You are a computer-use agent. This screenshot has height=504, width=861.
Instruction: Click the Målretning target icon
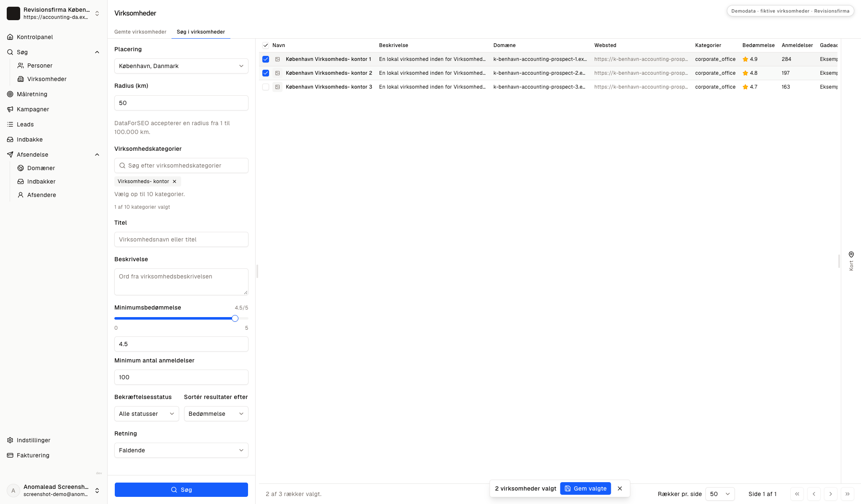tap(10, 94)
